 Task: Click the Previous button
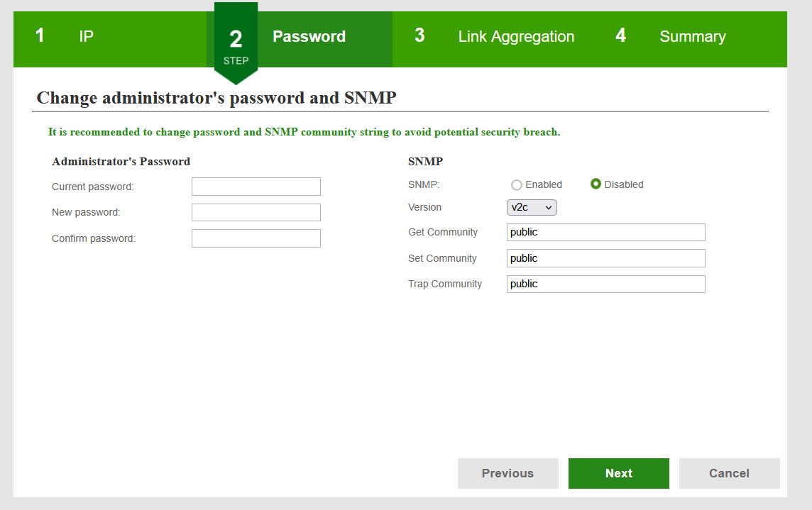point(507,473)
